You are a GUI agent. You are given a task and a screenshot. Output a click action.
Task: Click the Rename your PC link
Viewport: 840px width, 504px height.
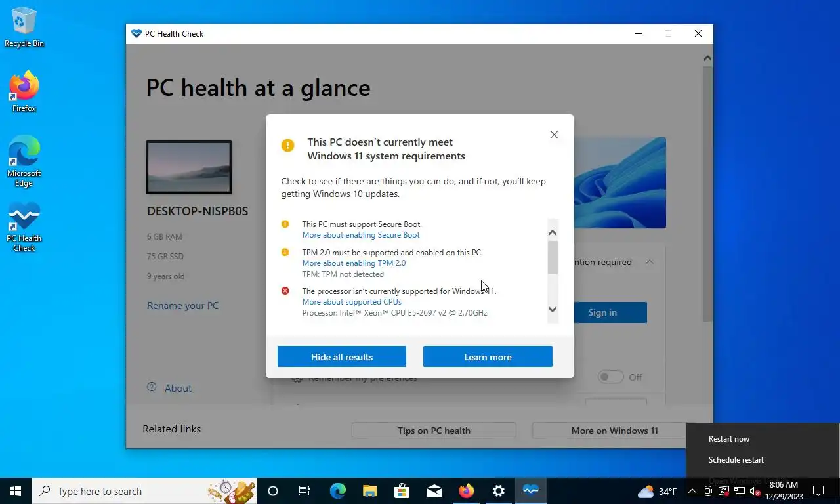182,306
